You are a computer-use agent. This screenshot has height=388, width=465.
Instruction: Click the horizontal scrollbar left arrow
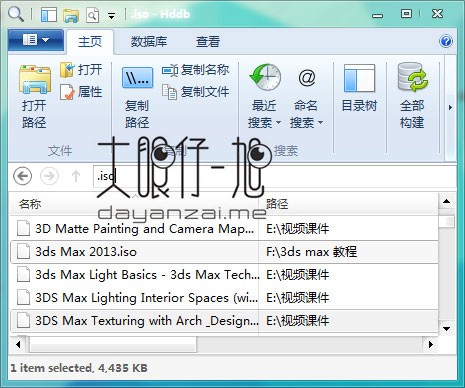click(18, 344)
